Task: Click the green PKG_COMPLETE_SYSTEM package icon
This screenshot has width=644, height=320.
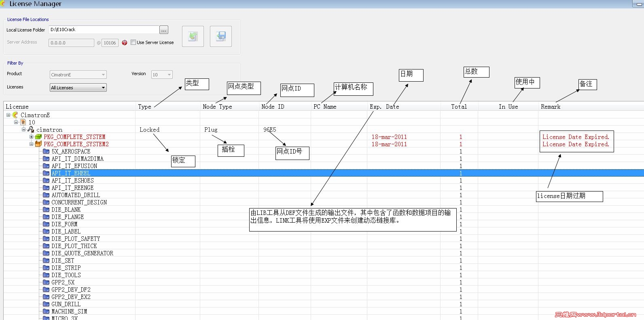Action: click(38, 137)
